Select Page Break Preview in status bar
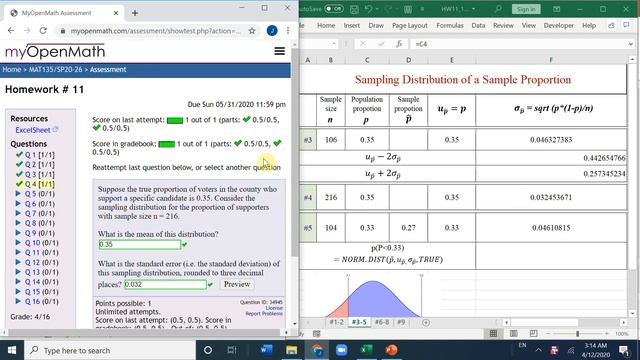 pyautogui.click(x=533, y=333)
